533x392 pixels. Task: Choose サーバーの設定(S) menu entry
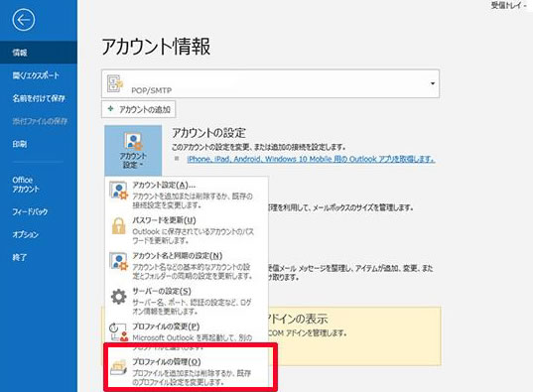(x=187, y=301)
